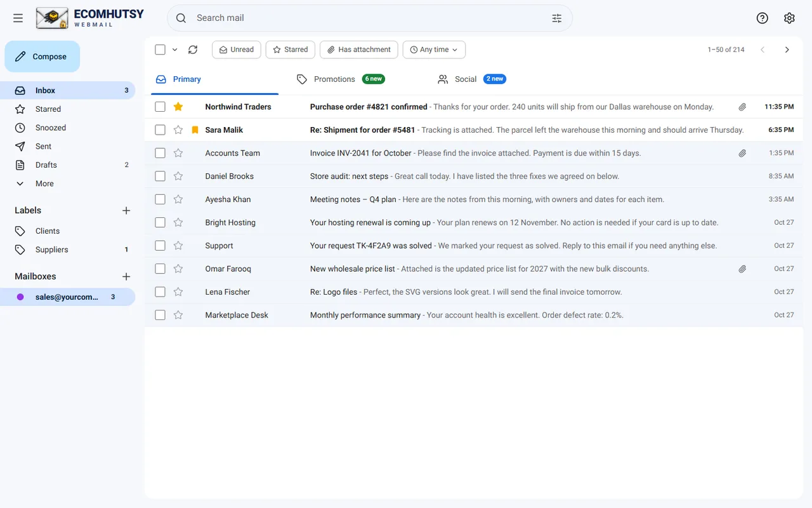Open the select-all dropdown arrow

pos(175,50)
